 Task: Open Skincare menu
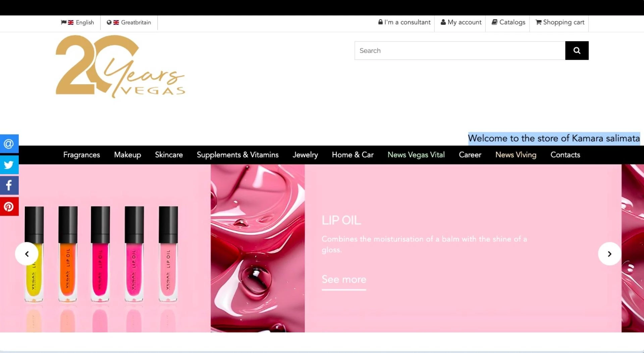tap(169, 155)
